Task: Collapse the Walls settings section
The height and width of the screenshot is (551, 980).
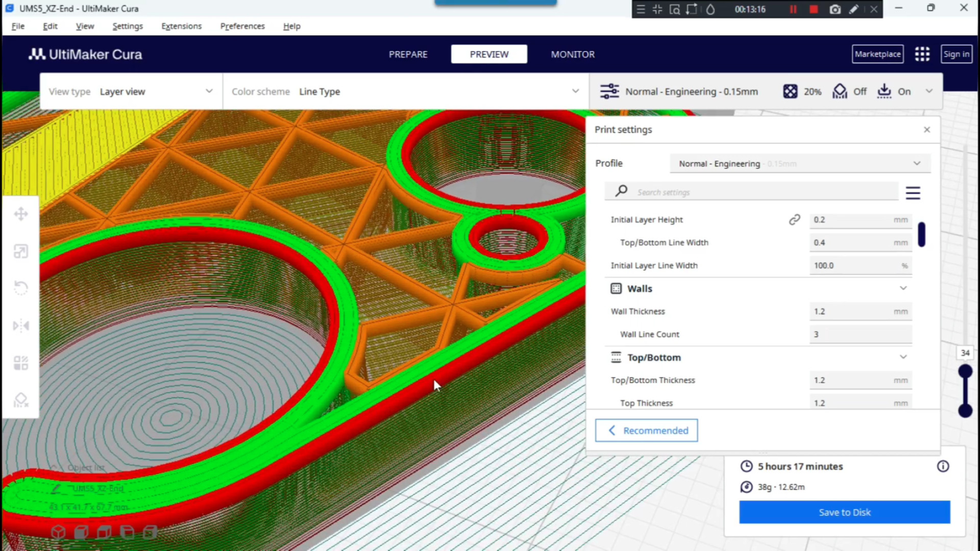Action: pos(903,288)
